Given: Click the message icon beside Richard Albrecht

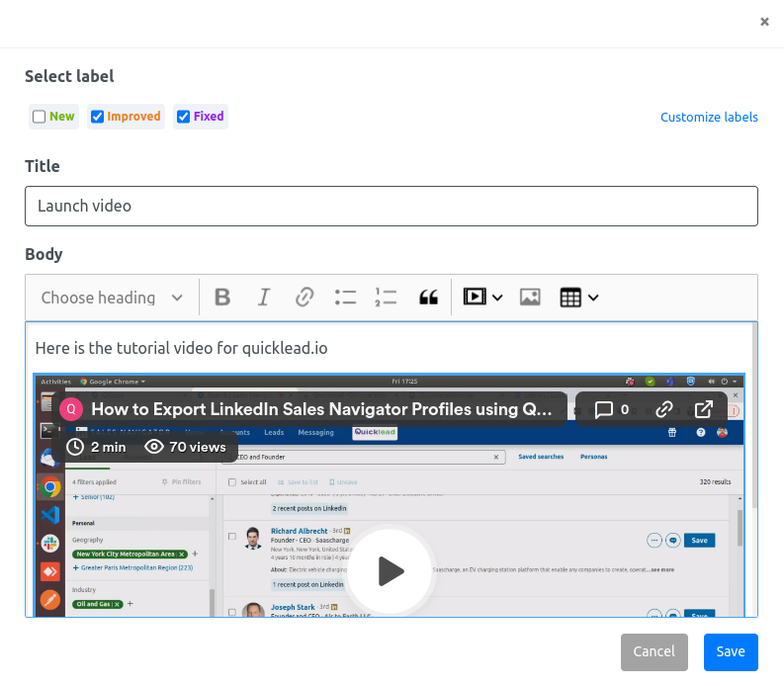Looking at the screenshot, I should pos(673,541).
